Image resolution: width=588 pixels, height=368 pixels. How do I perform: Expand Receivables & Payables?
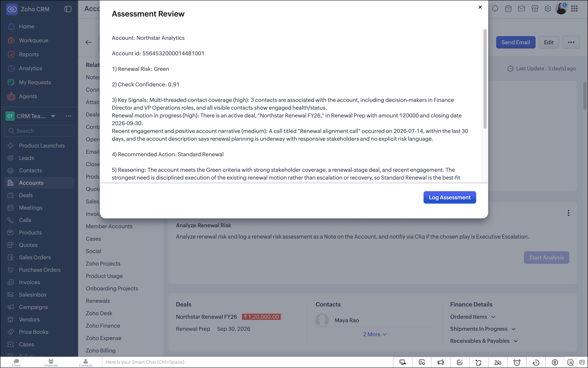484,341
